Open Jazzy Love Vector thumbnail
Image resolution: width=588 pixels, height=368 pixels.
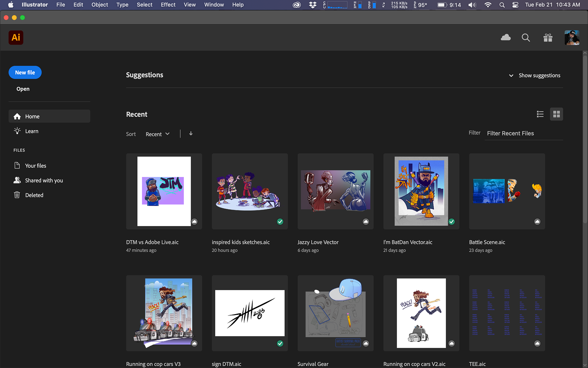pos(336,191)
